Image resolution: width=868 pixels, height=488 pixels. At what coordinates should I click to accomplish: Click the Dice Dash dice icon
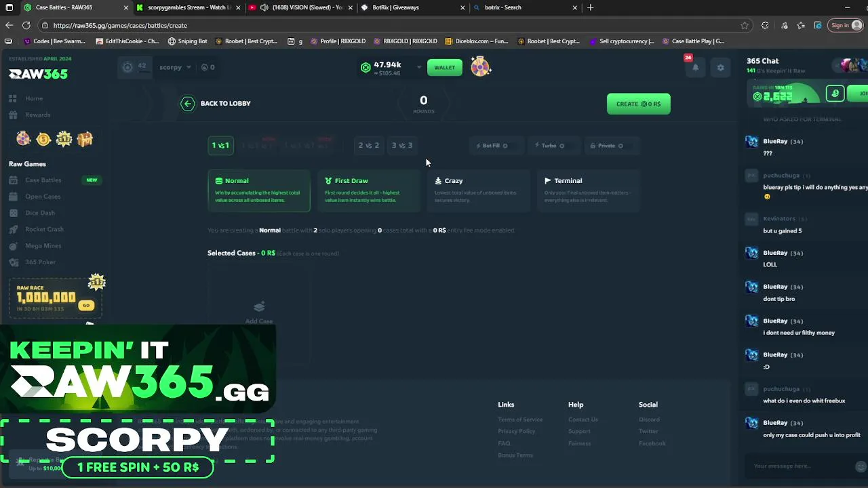(x=13, y=213)
